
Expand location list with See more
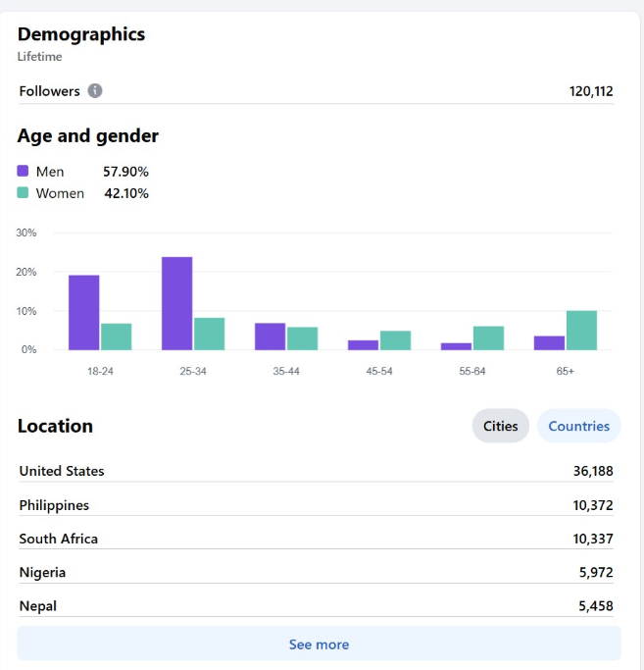pyautogui.click(x=319, y=644)
